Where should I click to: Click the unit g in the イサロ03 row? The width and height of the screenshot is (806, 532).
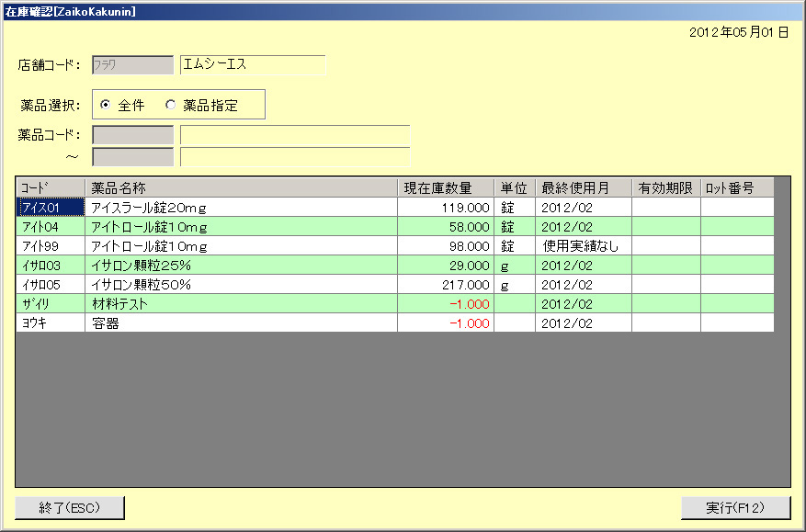pos(515,266)
